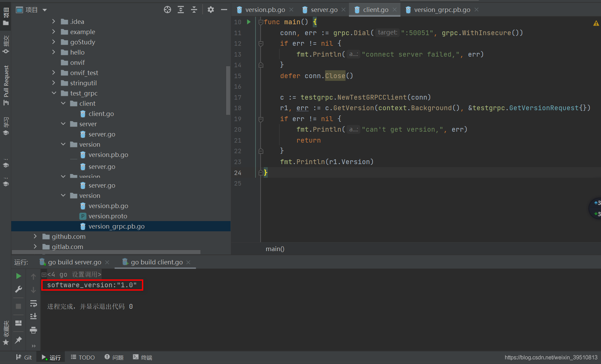The image size is (601, 364).
Task: Click main() breadcrumb below editor
Action: pos(275,249)
